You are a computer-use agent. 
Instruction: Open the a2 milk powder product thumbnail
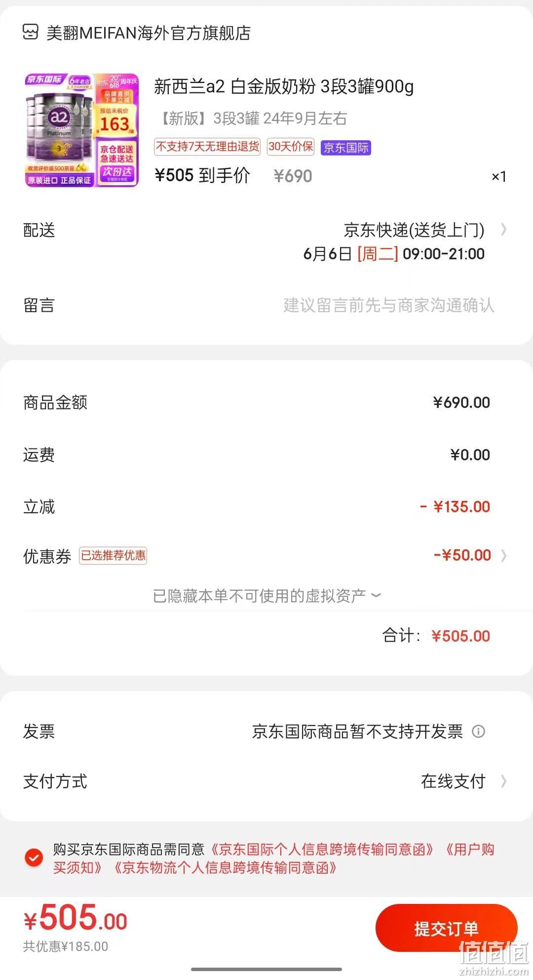pyautogui.click(x=82, y=130)
